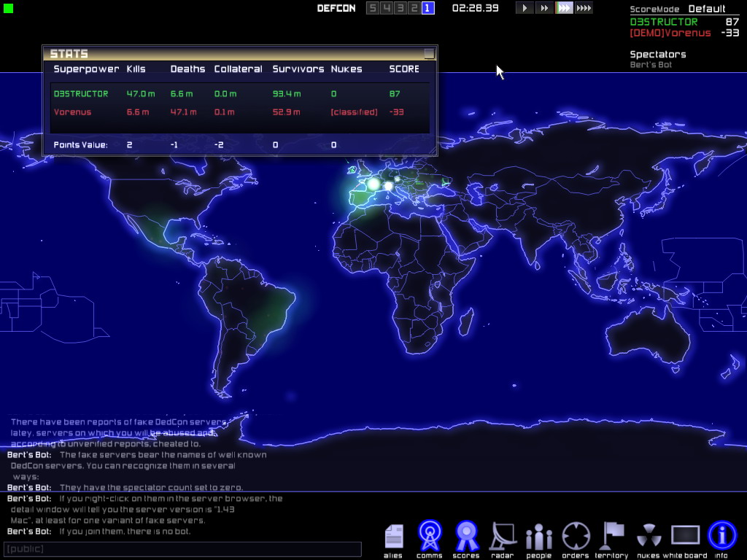Click D3STRUCTOR's collateral value 0.0 m
The height and width of the screenshot is (560, 747).
[225, 94]
